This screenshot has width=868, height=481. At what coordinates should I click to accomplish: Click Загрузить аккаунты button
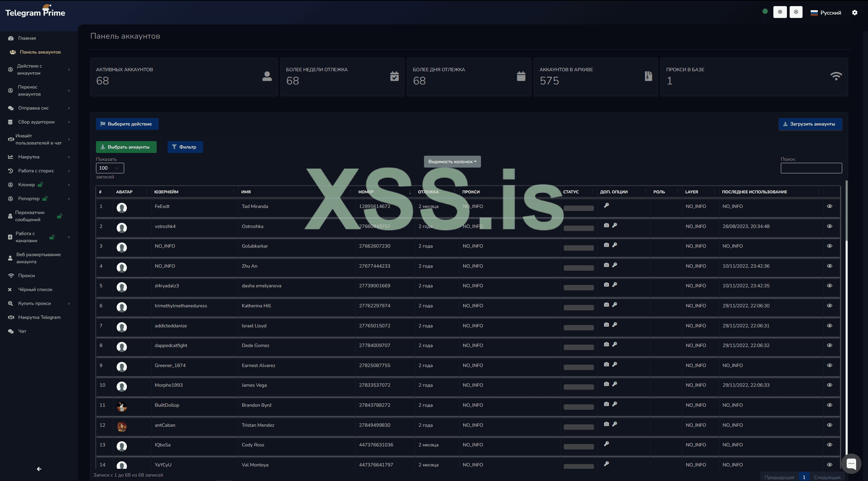click(810, 124)
